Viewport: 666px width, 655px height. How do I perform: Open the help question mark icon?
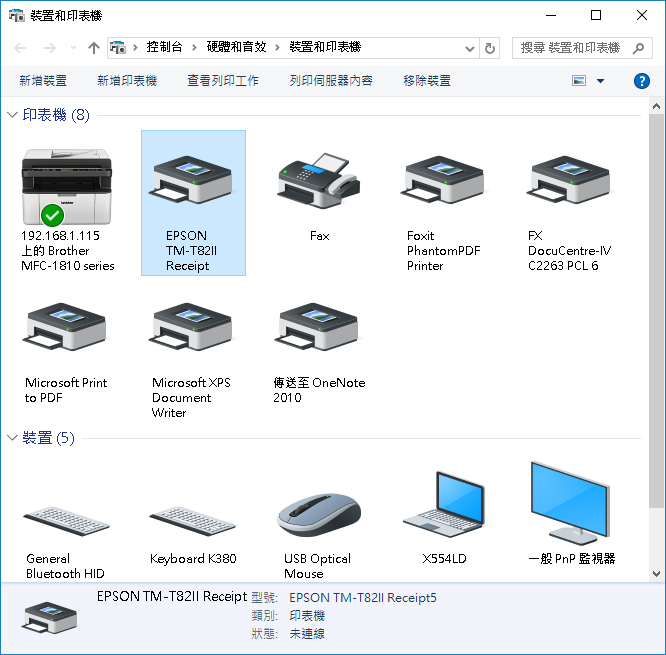point(641,81)
